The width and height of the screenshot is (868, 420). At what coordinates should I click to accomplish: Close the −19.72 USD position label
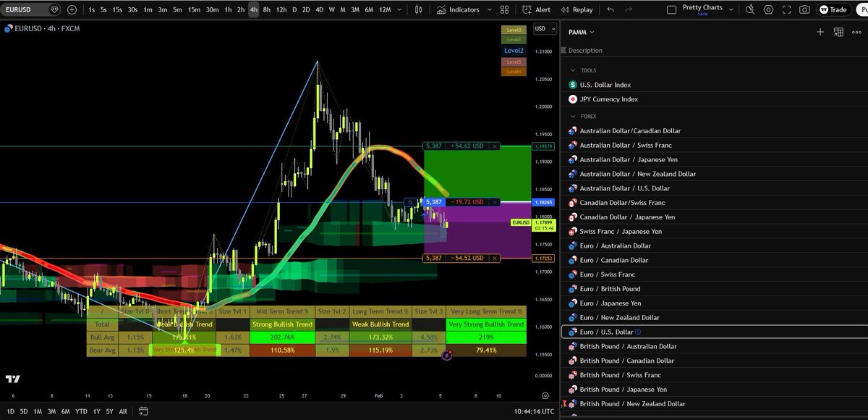tap(495, 202)
